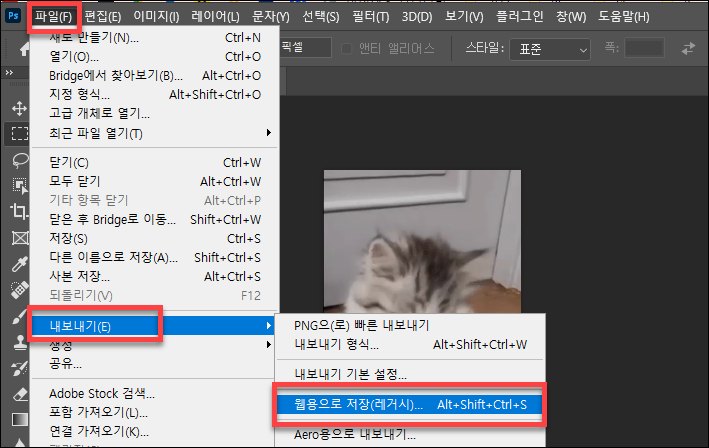Choose 닫기(C) menu item
This screenshot has height=448, width=709.
click(155, 163)
